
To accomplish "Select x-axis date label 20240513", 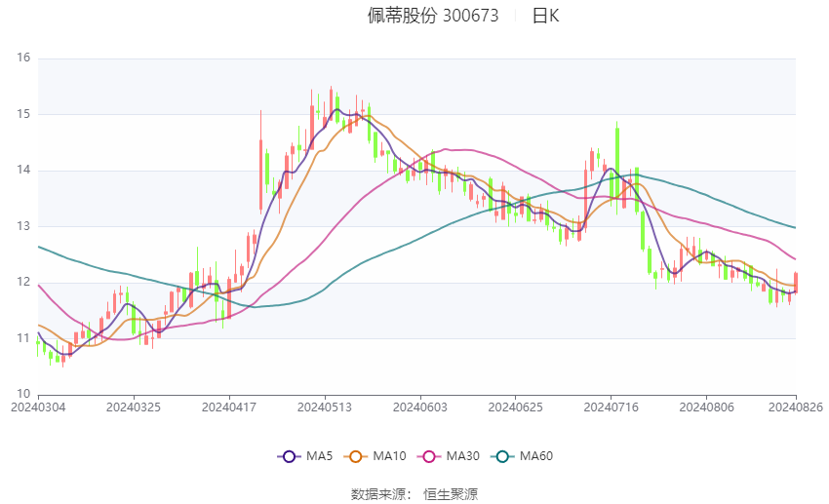I will click(x=325, y=407).
